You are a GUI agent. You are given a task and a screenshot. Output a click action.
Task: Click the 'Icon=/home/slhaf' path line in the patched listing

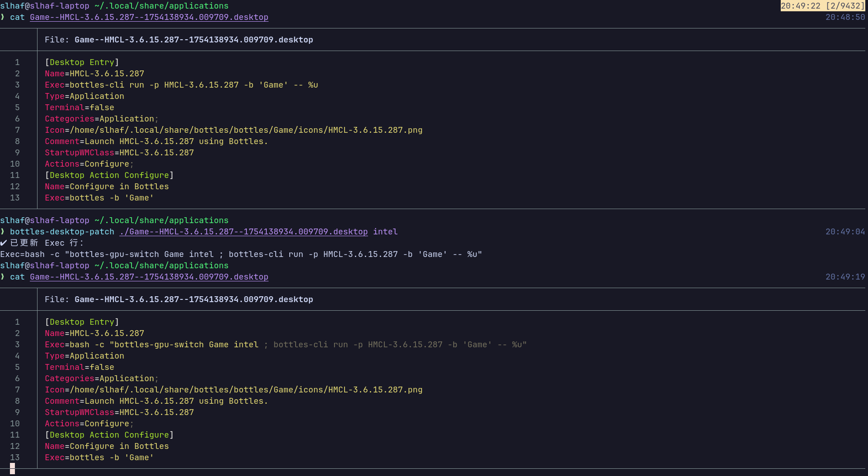tap(234, 390)
